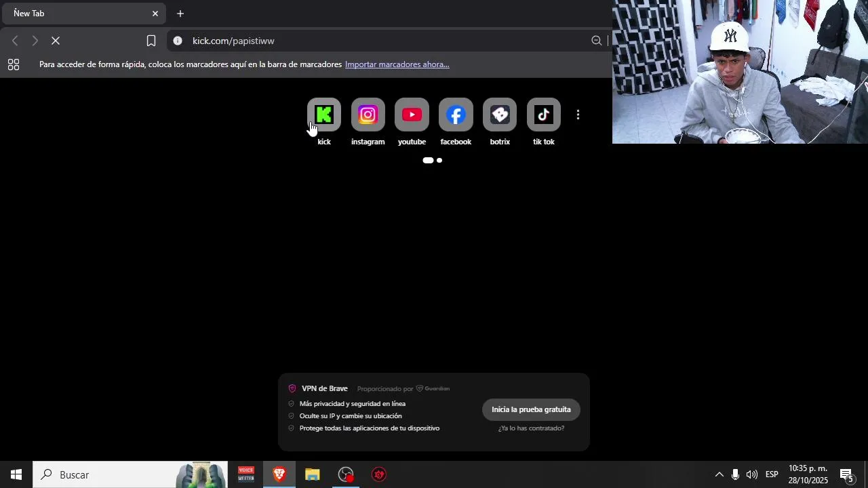The image size is (868, 488).
Task: Click Importar marcadores ahora link
Action: pyautogui.click(x=397, y=64)
